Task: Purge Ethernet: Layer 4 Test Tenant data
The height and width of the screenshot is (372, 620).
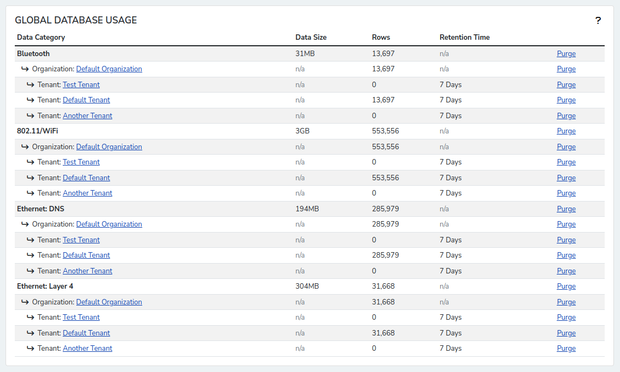Action: click(x=566, y=317)
